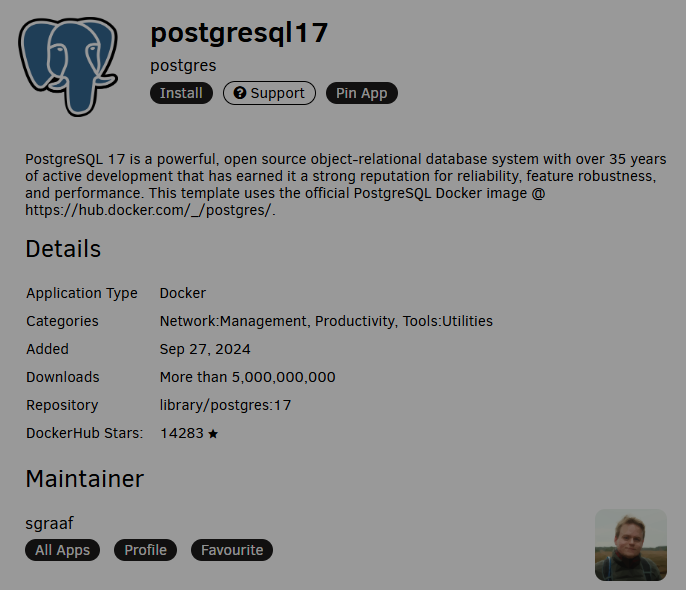
Task: Click the Added label
Action: tap(47, 349)
